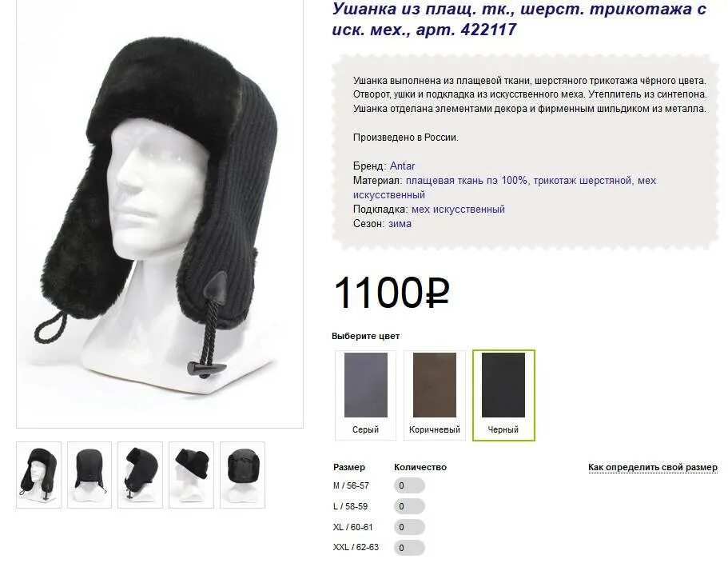This screenshot has width=728, height=563.
Task: View second thumbnail showing hat back
Action: click(90, 475)
